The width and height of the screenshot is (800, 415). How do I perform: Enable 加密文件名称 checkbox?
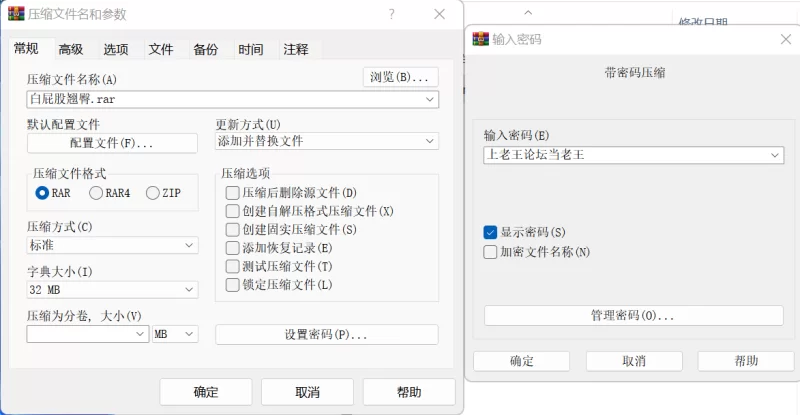click(x=491, y=252)
